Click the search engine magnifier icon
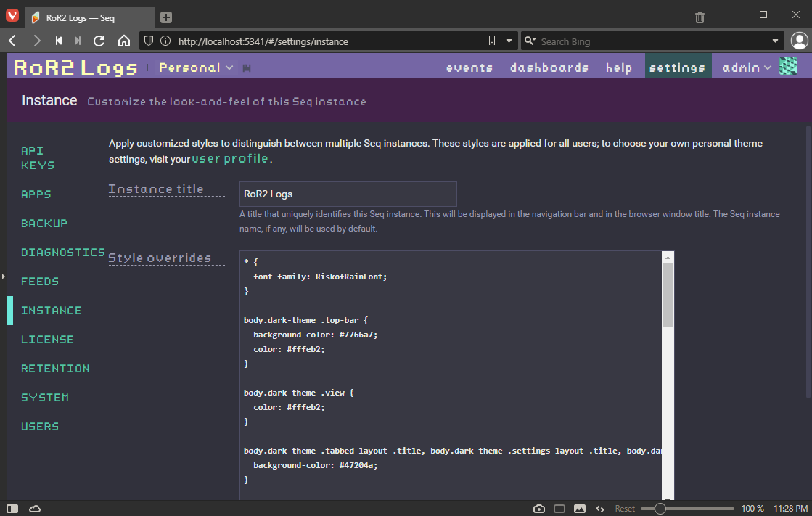812x516 pixels. (x=529, y=41)
